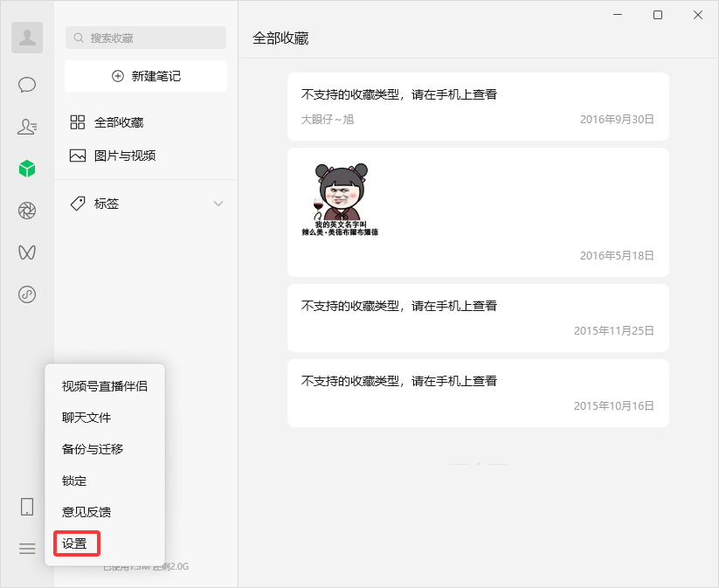719x588 pixels.
Task: Click the mobile phone icon in sidebar
Action: click(26, 507)
